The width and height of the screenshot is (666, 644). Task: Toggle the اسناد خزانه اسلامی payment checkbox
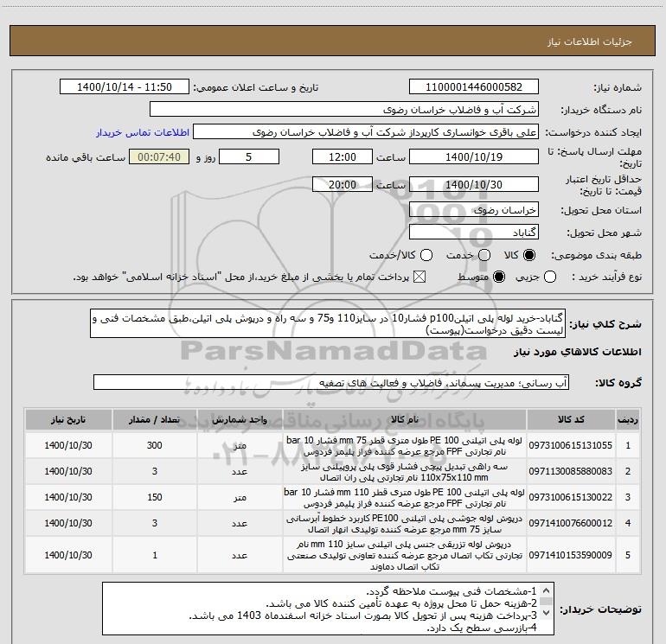[419, 277]
